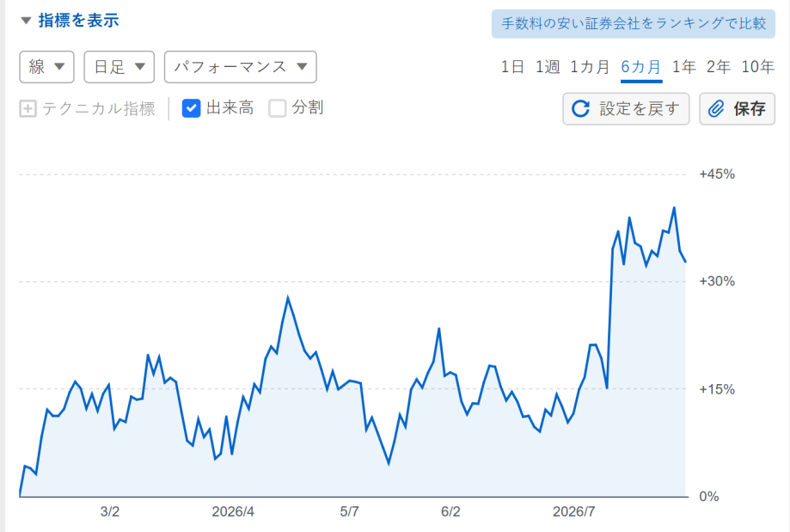Select the 10年 period tab
Screen dimensions: 790x532
coord(757,66)
